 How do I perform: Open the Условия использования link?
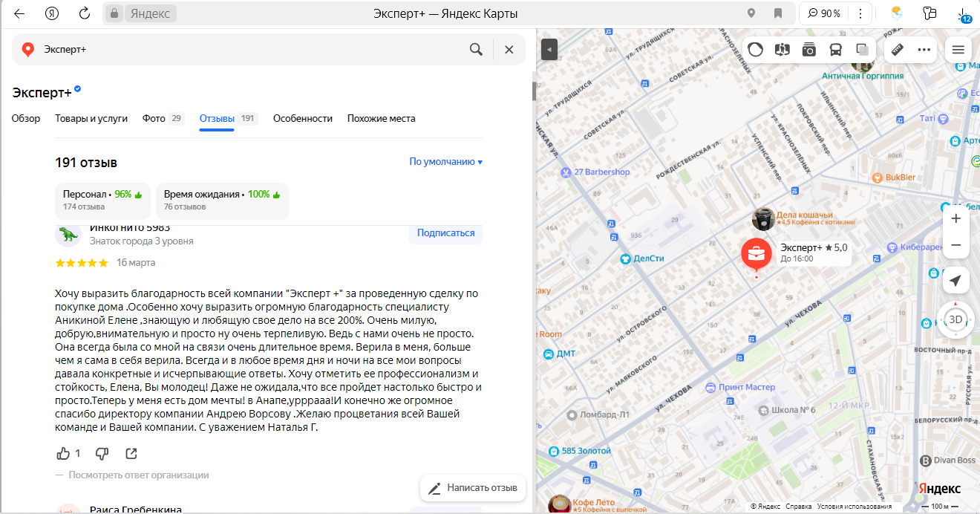tap(855, 507)
